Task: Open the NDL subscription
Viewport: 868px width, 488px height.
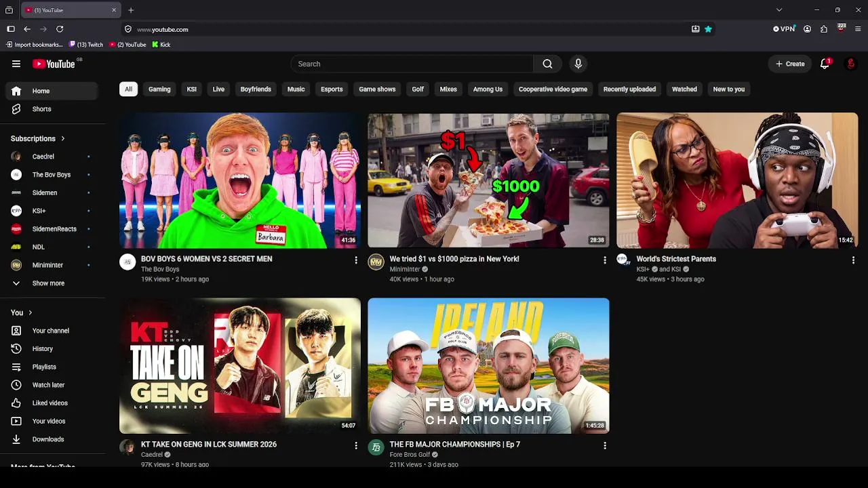Action: click(53, 247)
